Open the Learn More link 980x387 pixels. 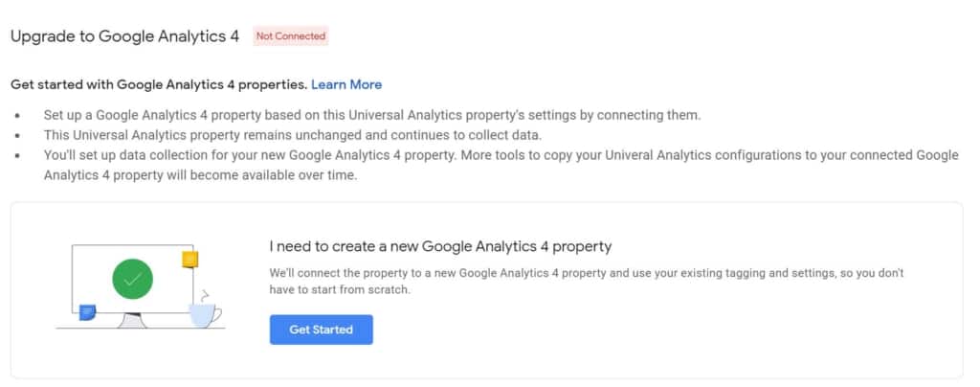click(x=346, y=84)
